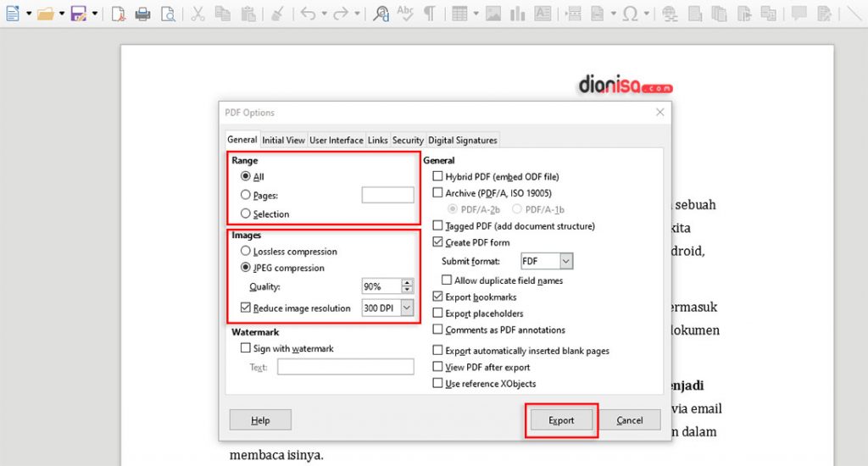Switch to the Security tab

click(408, 140)
